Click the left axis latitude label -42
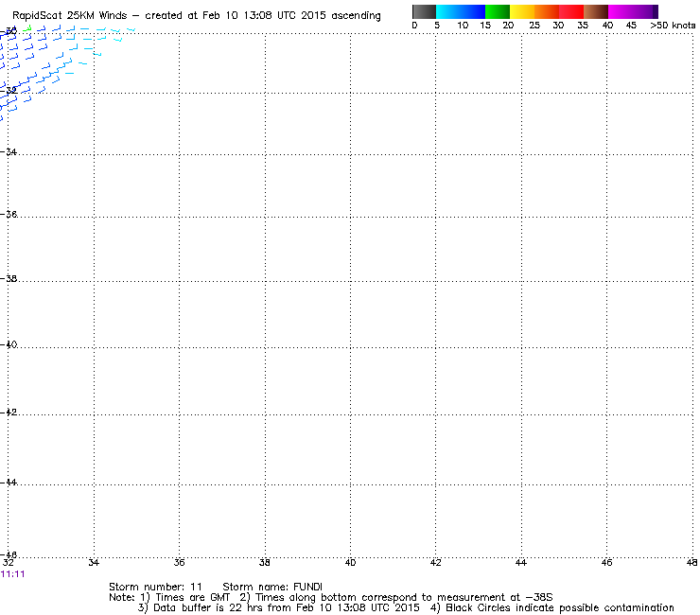 click(9, 413)
